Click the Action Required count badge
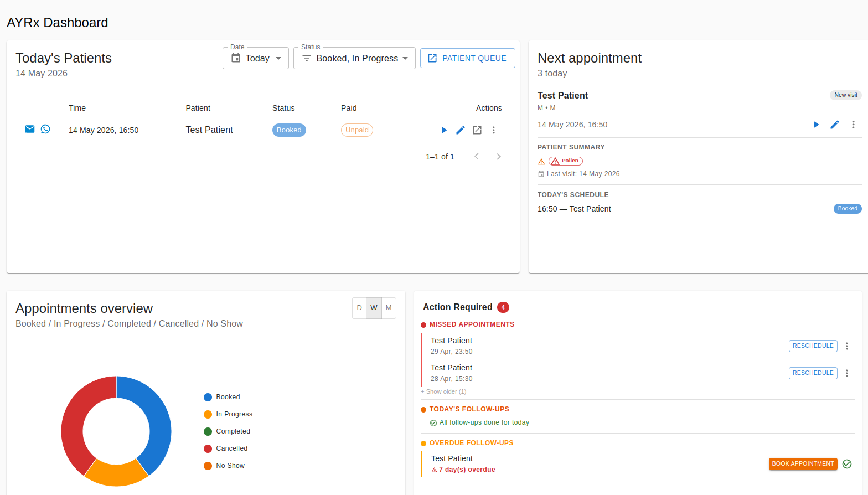868x495 pixels. 503,307
